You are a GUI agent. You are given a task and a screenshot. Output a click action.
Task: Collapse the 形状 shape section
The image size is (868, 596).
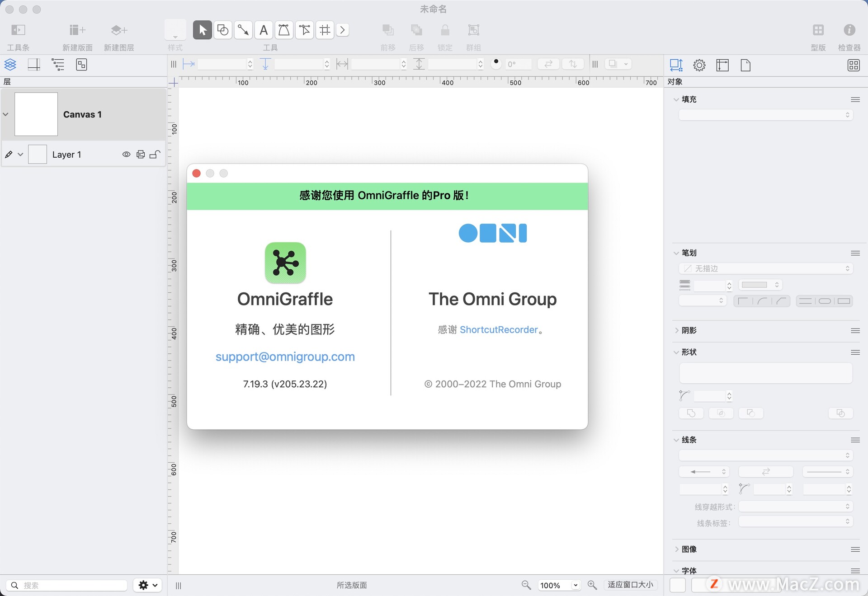(x=676, y=352)
